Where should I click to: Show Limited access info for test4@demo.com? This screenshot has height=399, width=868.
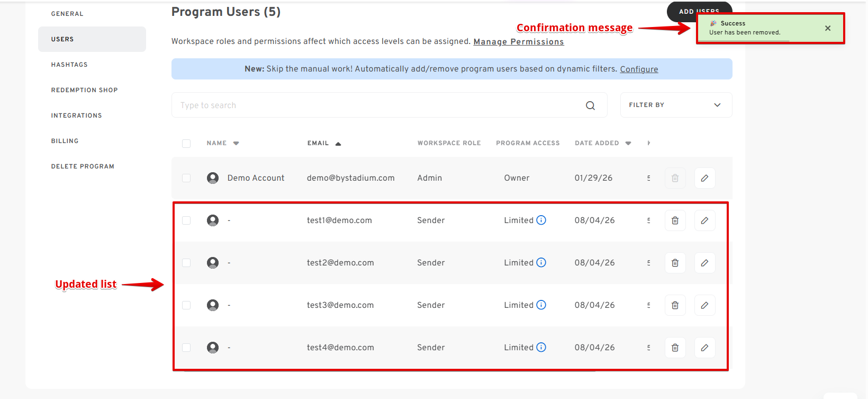pyautogui.click(x=541, y=347)
